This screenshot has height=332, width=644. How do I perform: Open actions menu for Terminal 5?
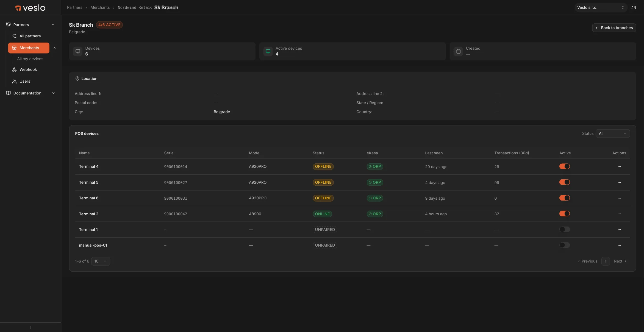pos(619,182)
